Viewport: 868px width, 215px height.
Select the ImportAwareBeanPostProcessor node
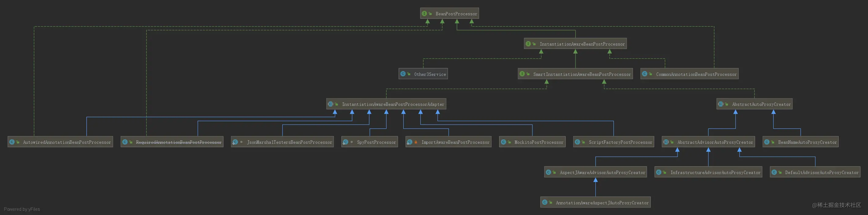[449, 142]
